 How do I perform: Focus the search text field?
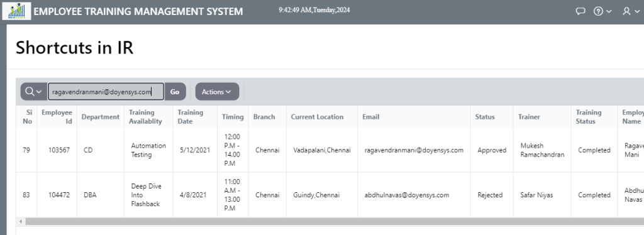(x=106, y=92)
